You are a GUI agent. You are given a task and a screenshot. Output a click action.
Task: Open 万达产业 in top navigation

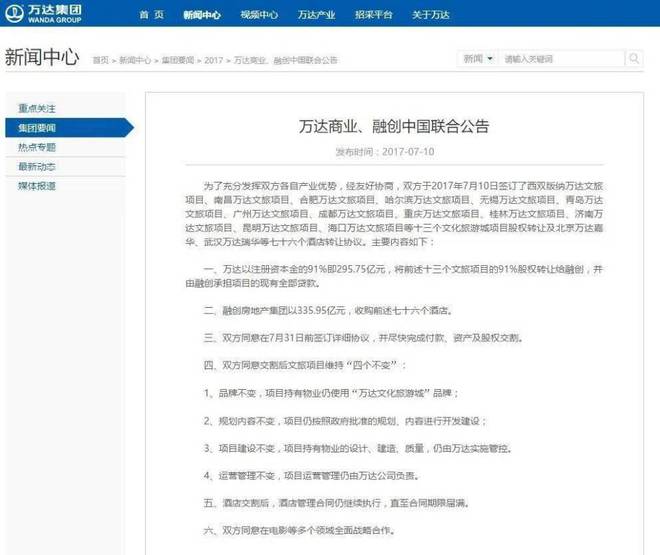tap(317, 15)
